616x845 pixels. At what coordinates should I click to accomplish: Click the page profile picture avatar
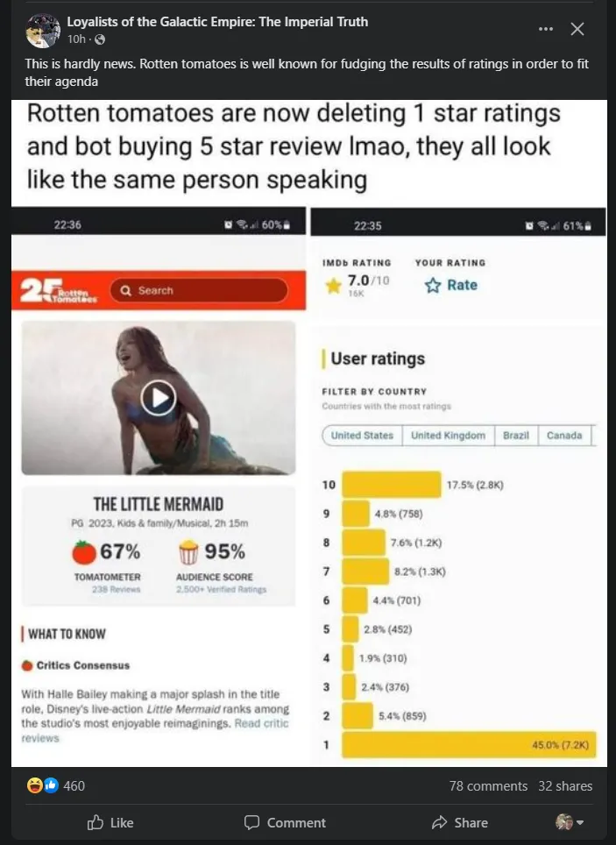(x=43, y=30)
